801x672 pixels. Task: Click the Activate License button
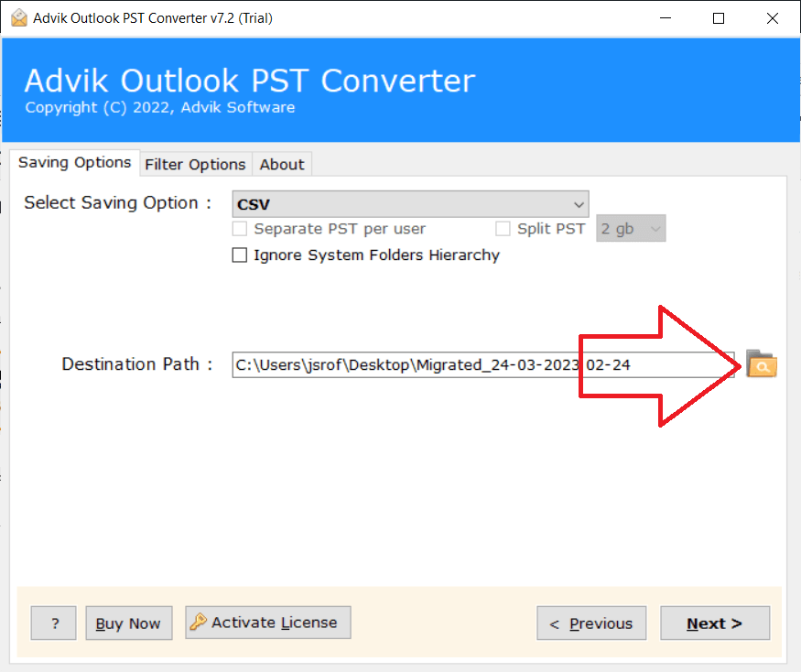click(x=268, y=623)
